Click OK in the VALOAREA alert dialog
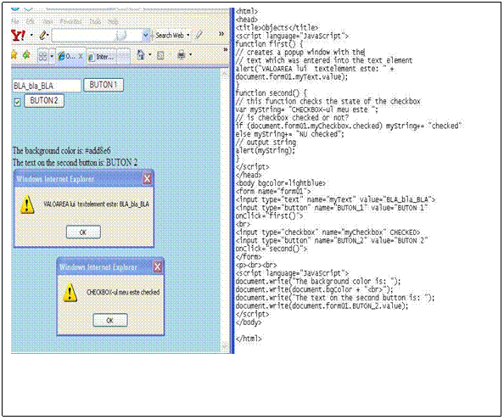The height and width of the screenshot is (420, 504). click(83, 232)
